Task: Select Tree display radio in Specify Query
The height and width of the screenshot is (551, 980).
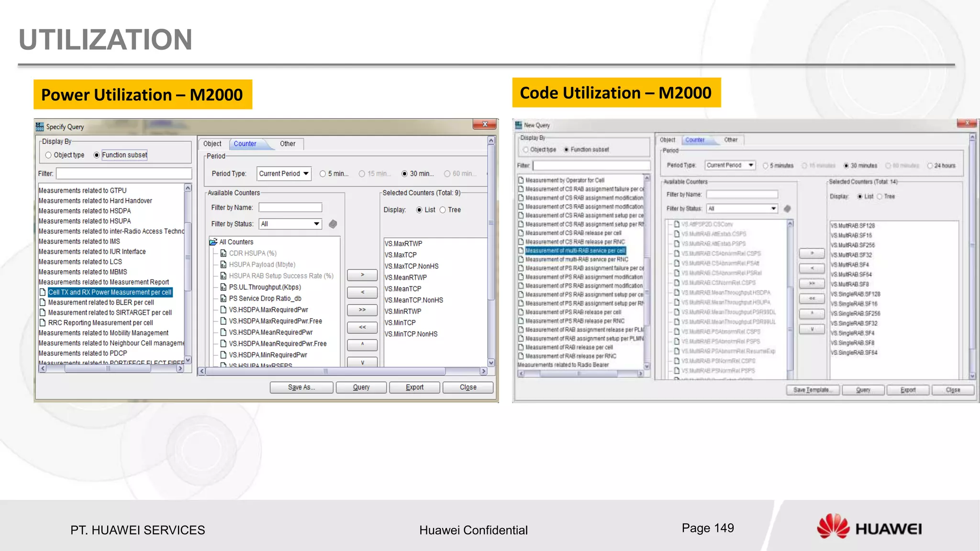Action: pos(443,210)
